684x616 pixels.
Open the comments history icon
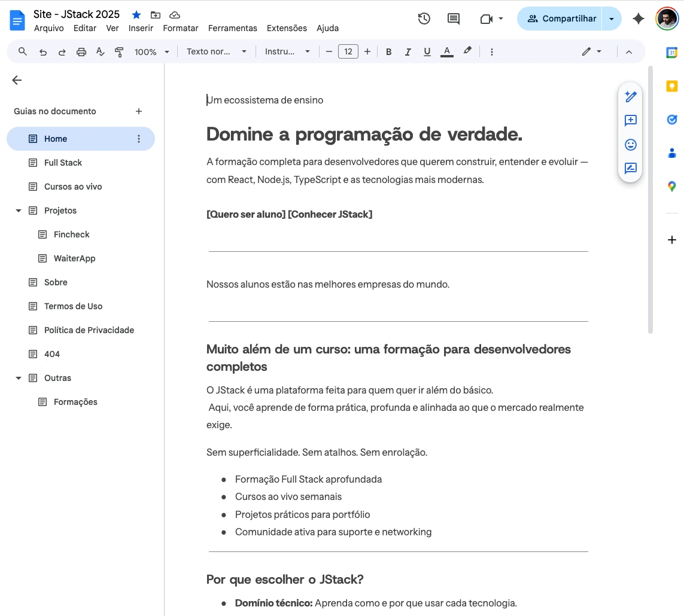click(454, 19)
